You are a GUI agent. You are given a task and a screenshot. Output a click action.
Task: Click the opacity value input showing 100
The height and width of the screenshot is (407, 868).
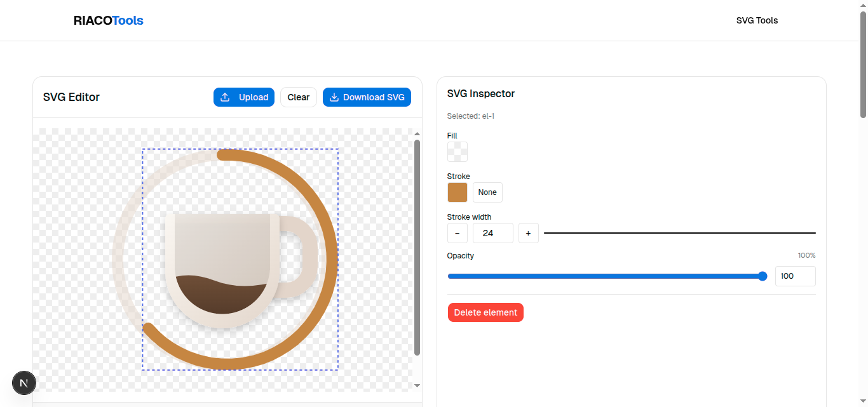(x=796, y=276)
